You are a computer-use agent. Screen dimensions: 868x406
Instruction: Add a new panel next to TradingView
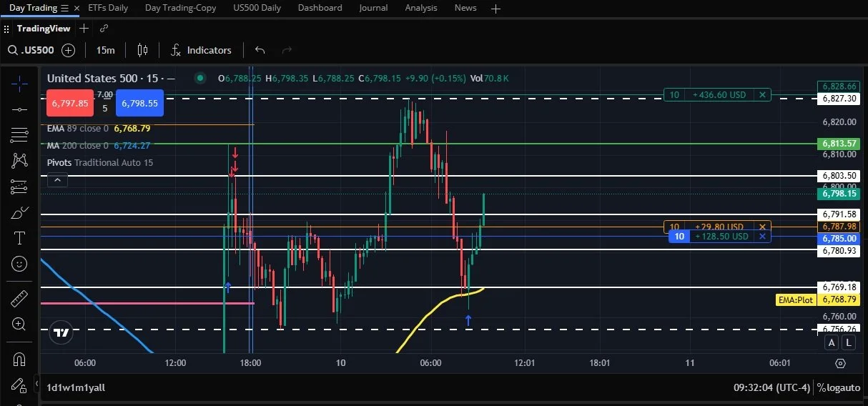click(x=84, y=29)
